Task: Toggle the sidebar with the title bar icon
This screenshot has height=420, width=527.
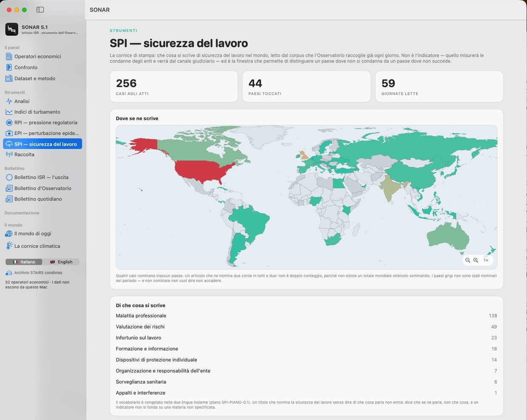Action: click(40, 10)
